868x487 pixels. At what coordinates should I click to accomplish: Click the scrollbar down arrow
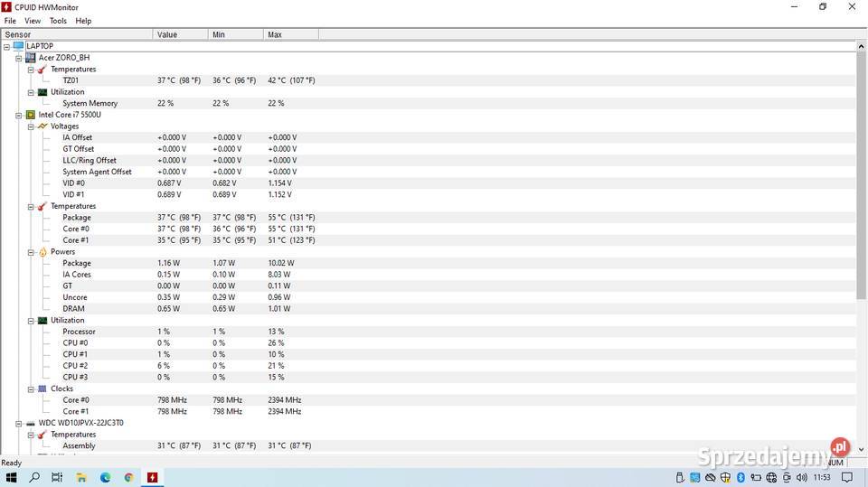pos(862,449)
